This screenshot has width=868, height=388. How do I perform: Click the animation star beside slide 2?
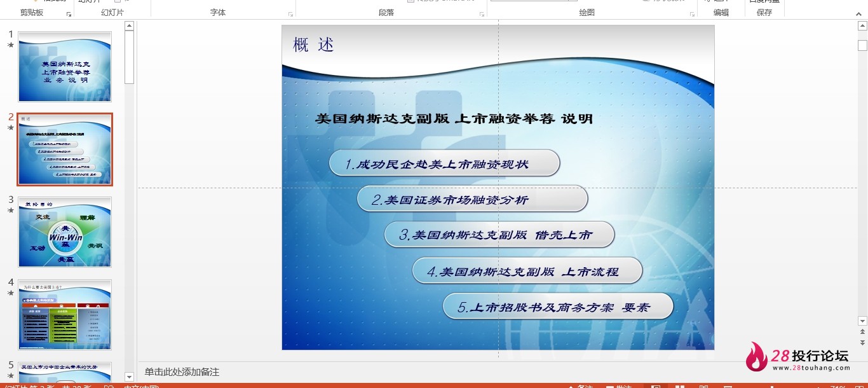[x=11, y=128]
